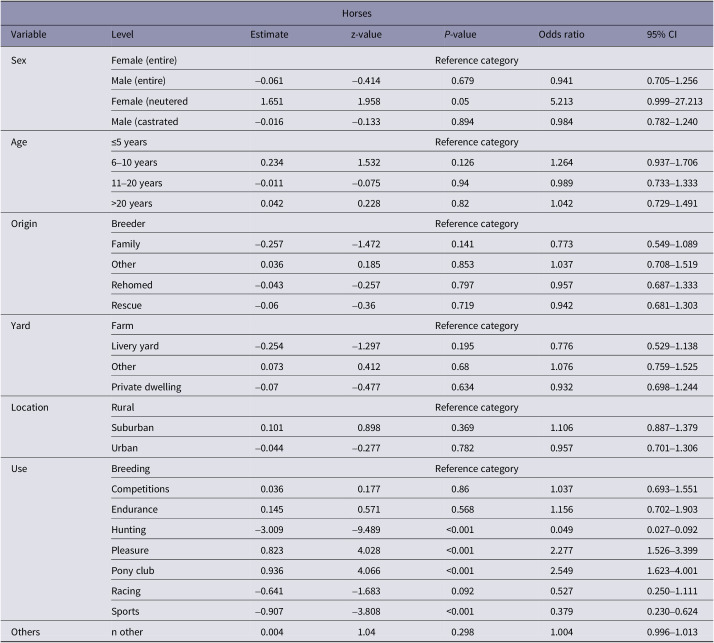Click the Private dwelling row label
The image size is (714, 643).
[146, 387]
